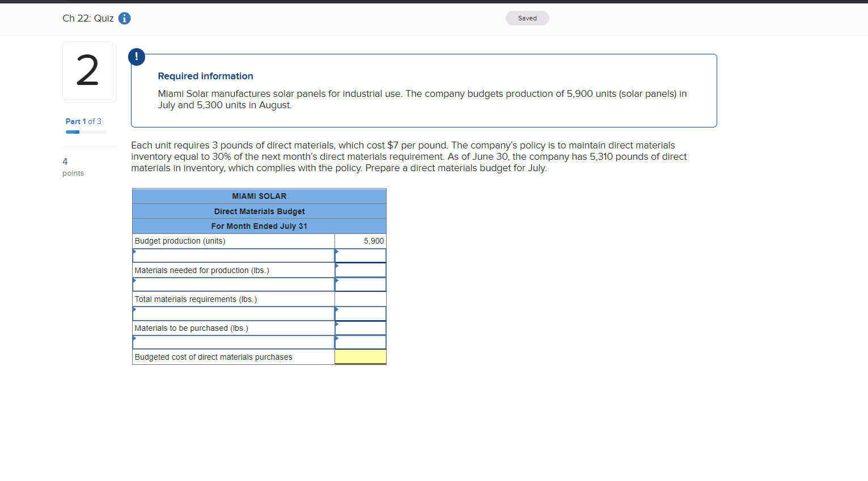The height and width of the screenshot is (481, 868).
Task: Open the dropdown below Materials needed for production
Action: pos(234,284)
